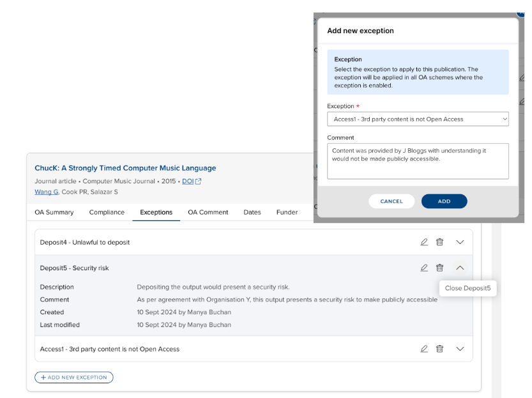Open the Compliance tab

coord(107,212)
